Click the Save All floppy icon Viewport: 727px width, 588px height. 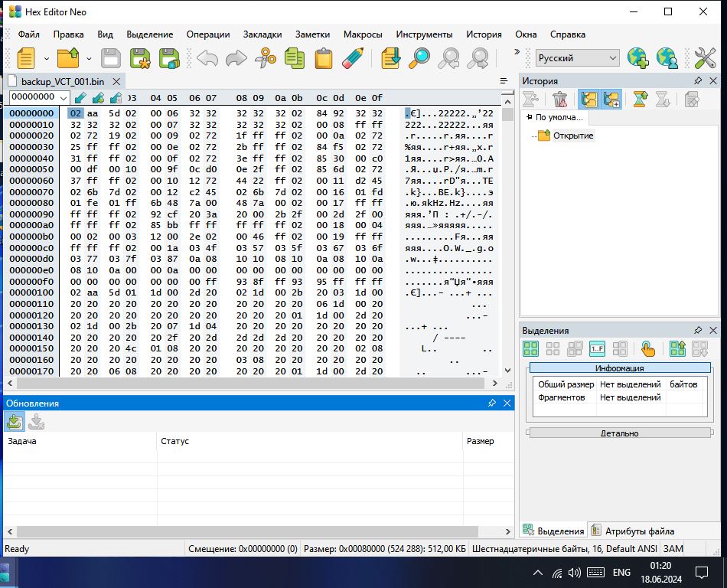click(169, 58)
